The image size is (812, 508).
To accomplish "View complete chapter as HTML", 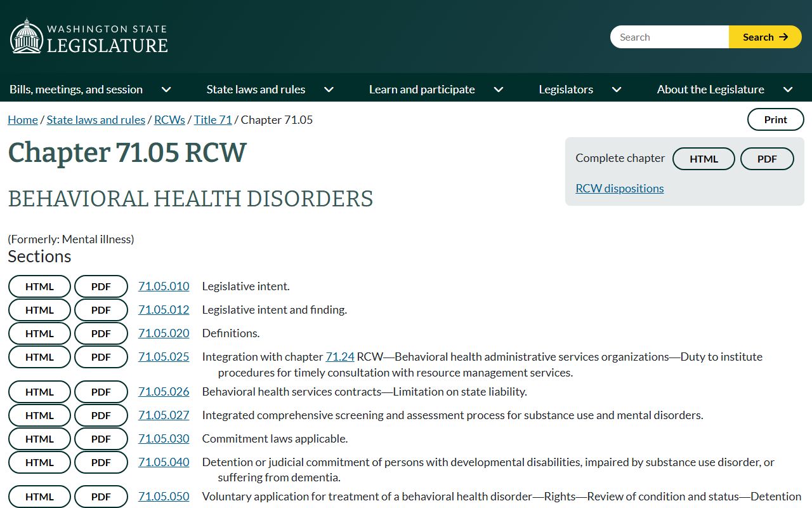I will click(x=704, y=159).
